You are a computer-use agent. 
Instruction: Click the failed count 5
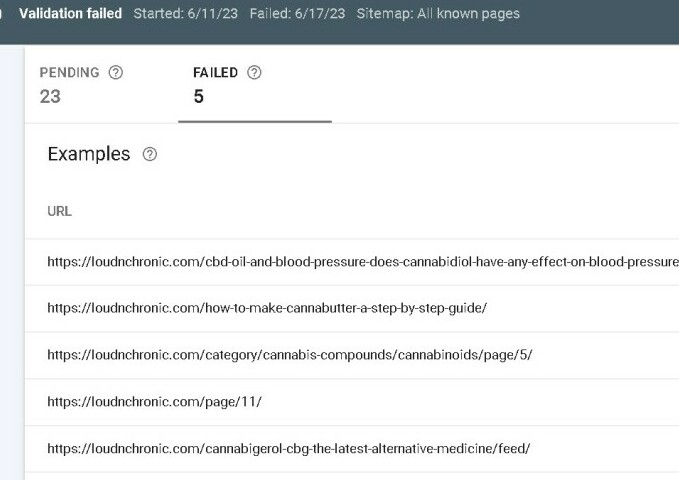pos(198,97)
